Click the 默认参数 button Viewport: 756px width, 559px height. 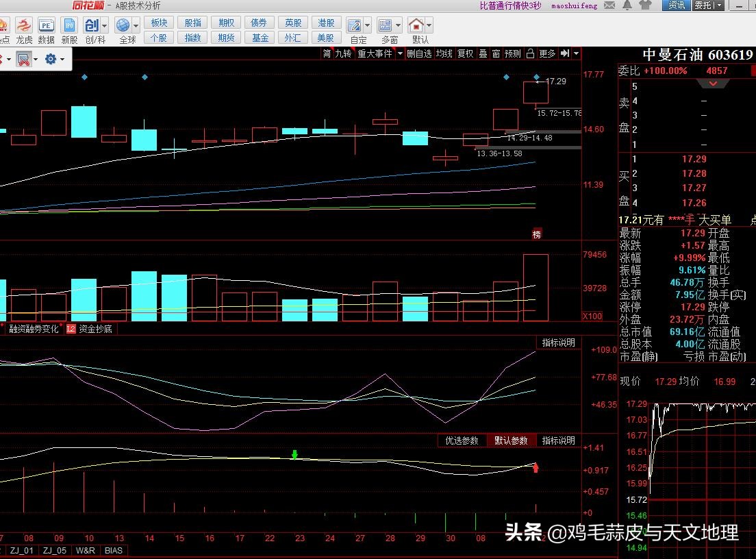tap(511, 440)
